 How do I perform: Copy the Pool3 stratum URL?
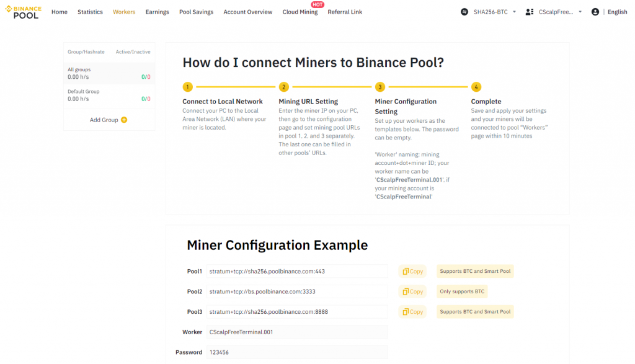tap(412, 311)
